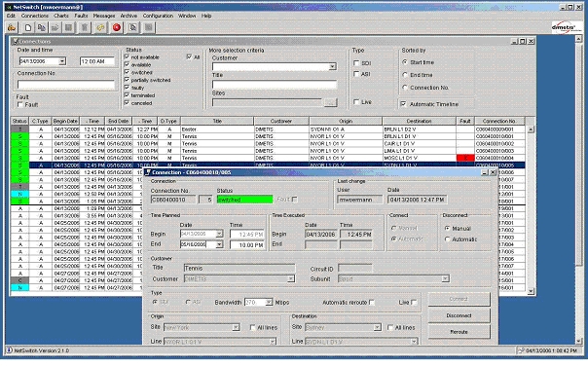Open the Charts menu
Image resolution: width=588 pixels, height=368 pixels.
61,16
